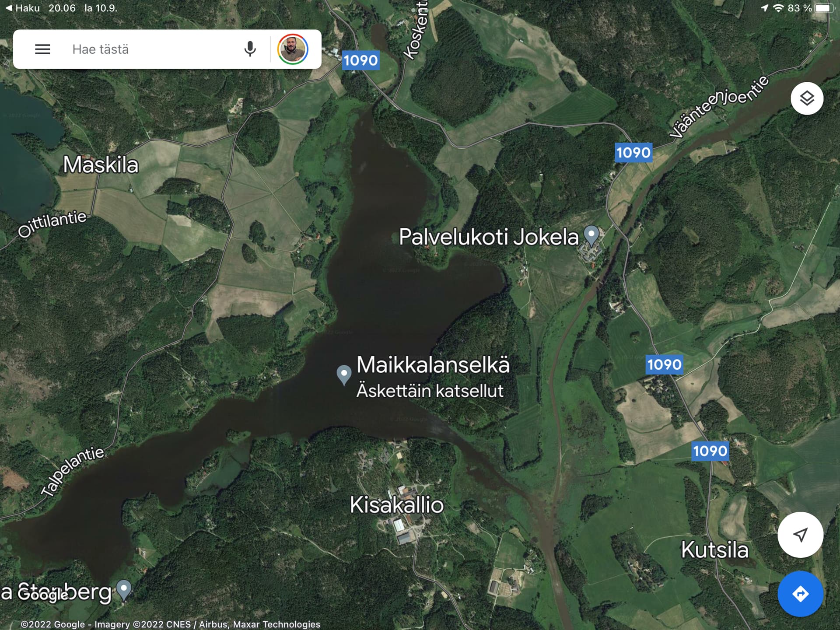Tap the Kutsila village label
Screen dimensions: 840x630
[x=714, y=550]
